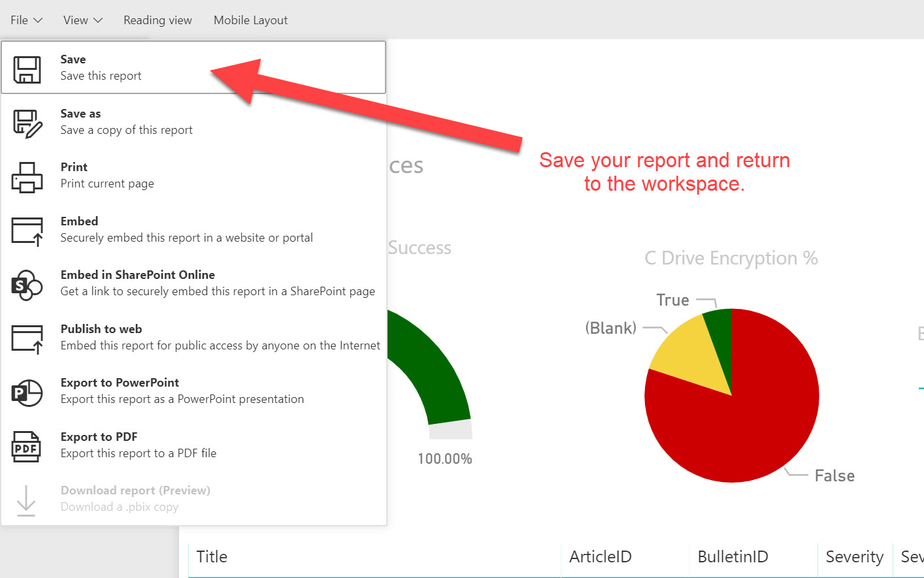924x578 pixels.
Task: Click the Export to PowerPoint icon
Action: [x=26, y=391]
